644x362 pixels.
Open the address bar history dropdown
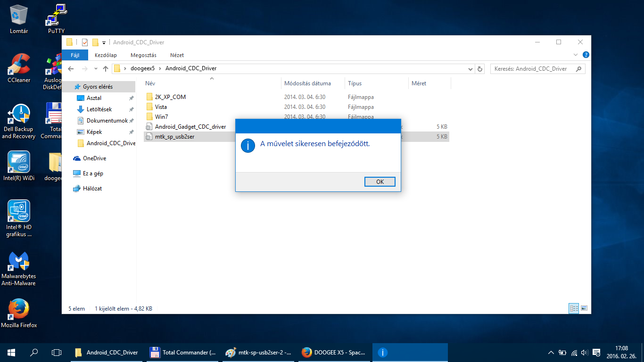click(x=470, y=69)
